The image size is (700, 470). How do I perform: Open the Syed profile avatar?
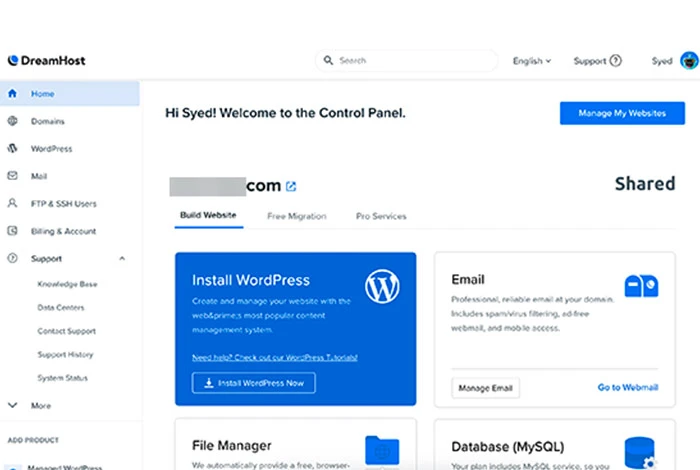[689, 60]
